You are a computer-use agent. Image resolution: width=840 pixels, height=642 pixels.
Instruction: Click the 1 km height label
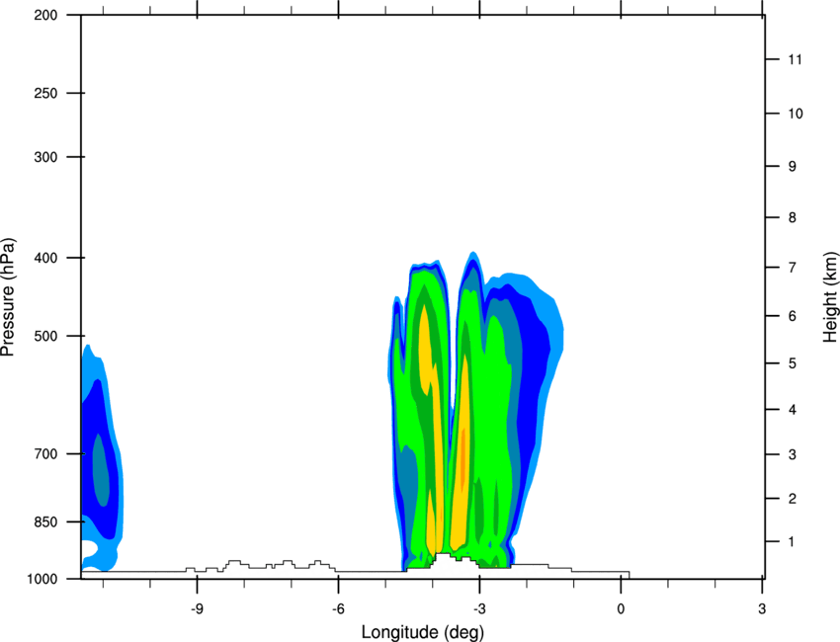tap(792, 542)
